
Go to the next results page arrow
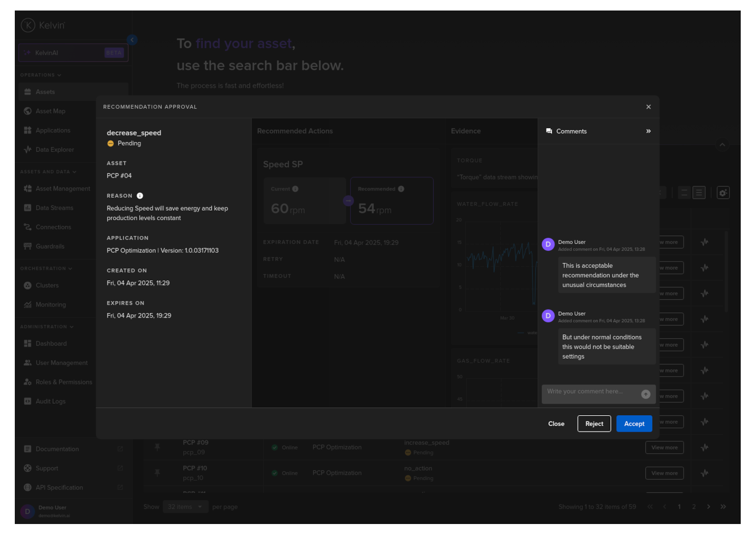[x=708, y=507]
